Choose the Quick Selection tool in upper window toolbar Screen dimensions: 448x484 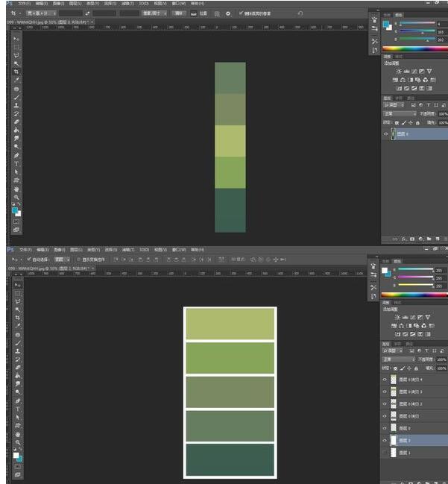tap(16, 63)
